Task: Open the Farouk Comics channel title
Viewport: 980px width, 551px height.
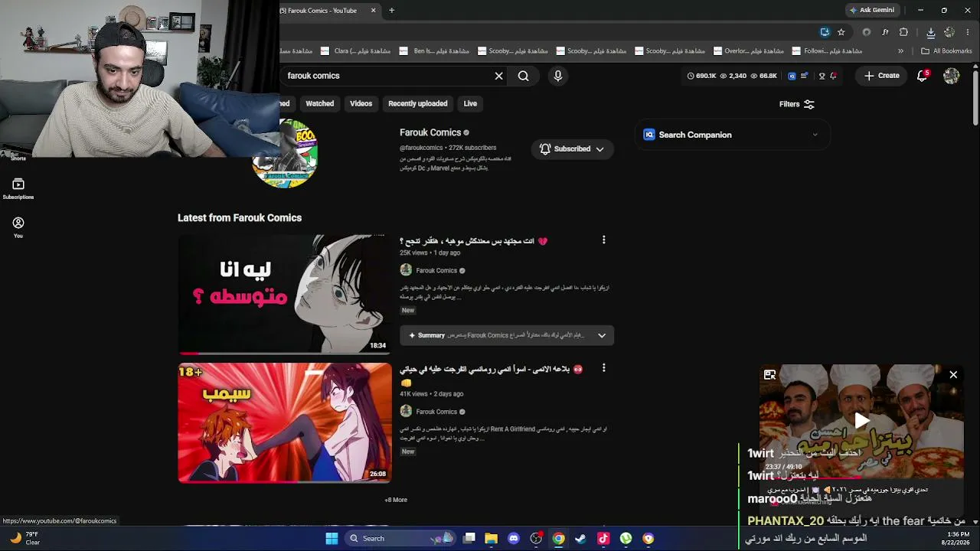Action: click(x=430, y=132)
